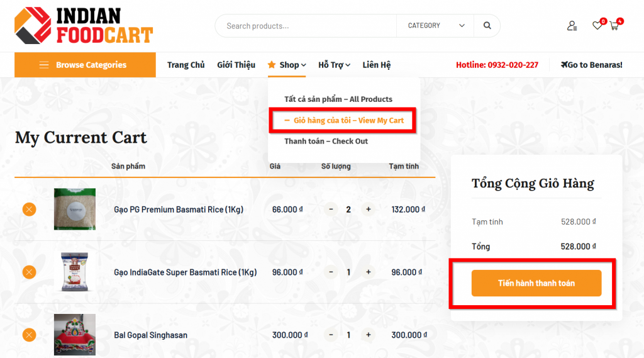Click the search magnifier icon

pos(487,26)
